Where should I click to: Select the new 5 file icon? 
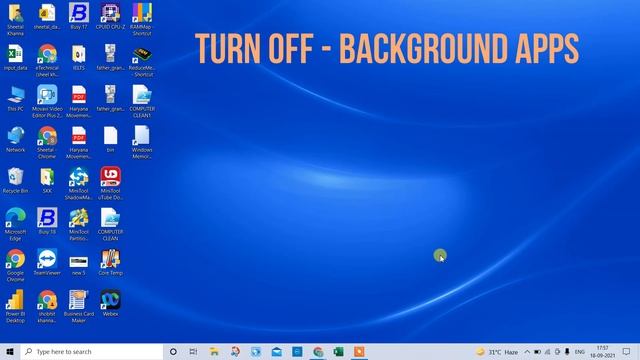click(x=79, y=261)
